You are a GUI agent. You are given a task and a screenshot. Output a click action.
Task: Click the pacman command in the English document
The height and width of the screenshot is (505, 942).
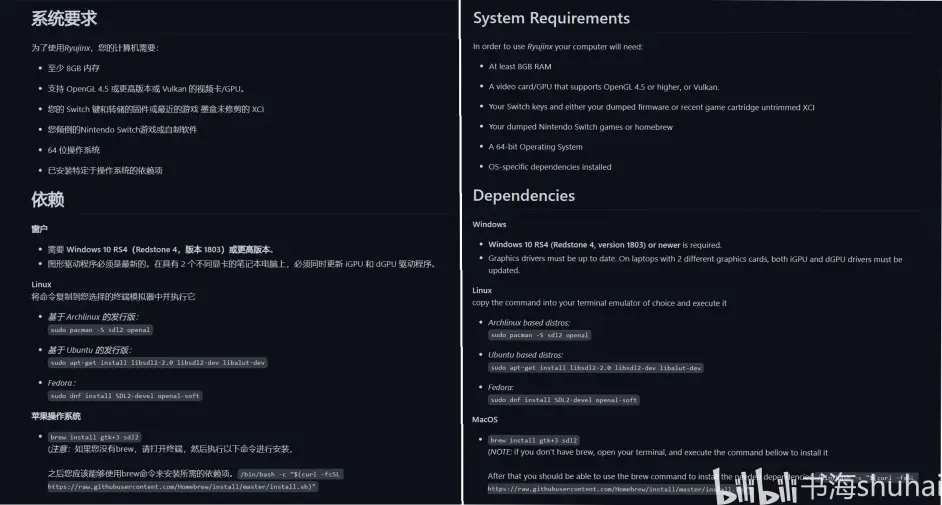539,335
